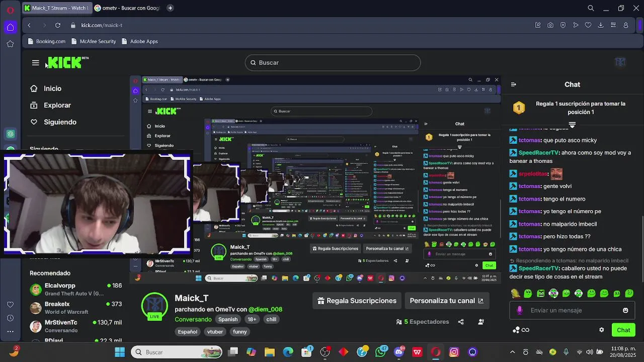Select the Spanish tag

click(228, 319)
